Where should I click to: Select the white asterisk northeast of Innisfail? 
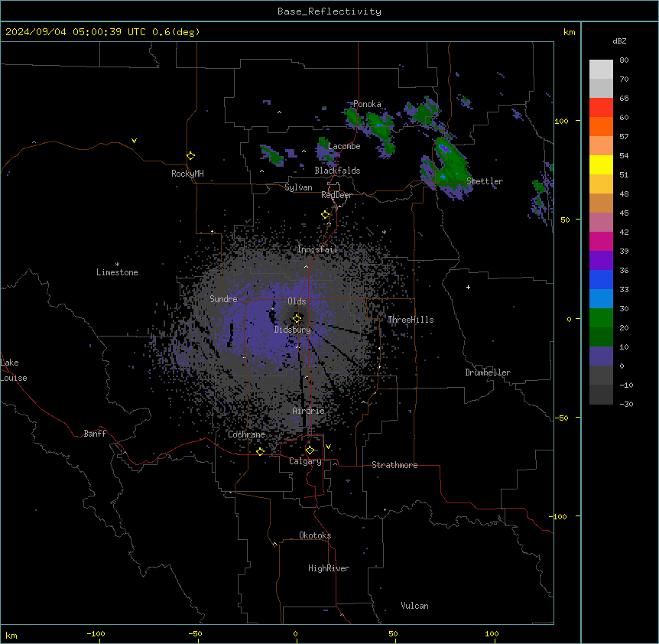[384, 232]
